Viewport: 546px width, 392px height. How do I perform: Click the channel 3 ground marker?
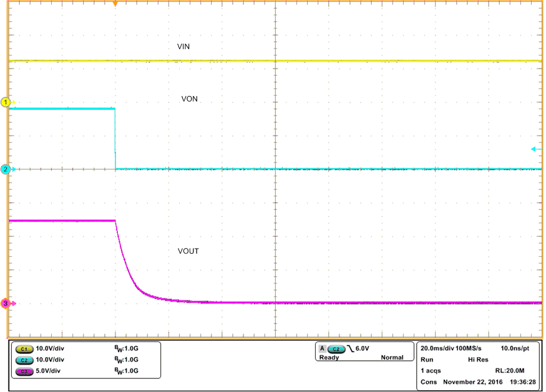click(5, 302)
